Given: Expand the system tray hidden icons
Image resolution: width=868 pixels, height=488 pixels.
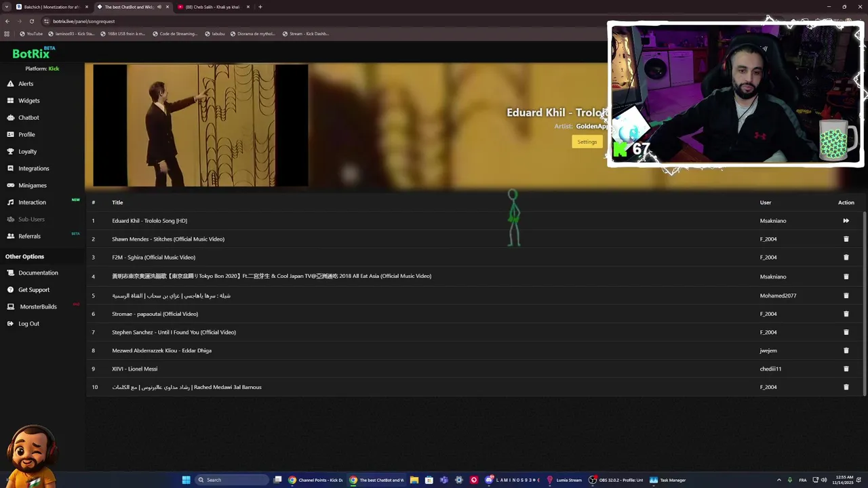Looking at the screenshot, I should (x=778, y=480).
